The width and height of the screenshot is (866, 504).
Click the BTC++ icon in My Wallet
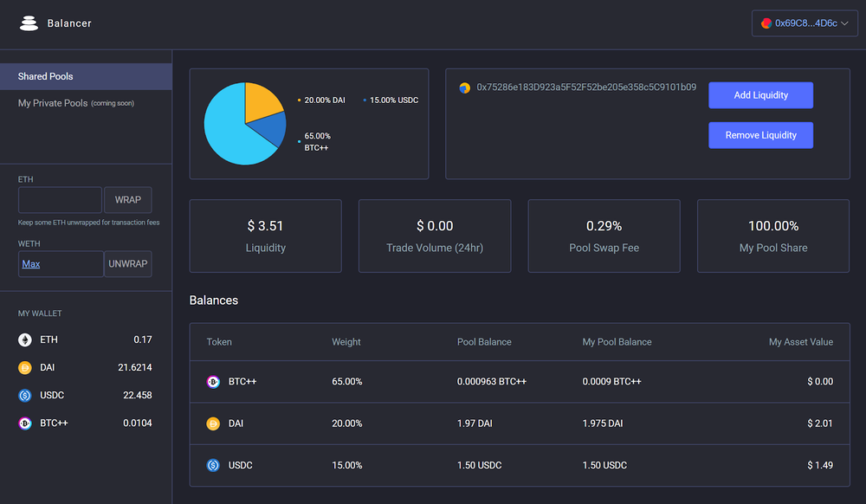point(25,423)
